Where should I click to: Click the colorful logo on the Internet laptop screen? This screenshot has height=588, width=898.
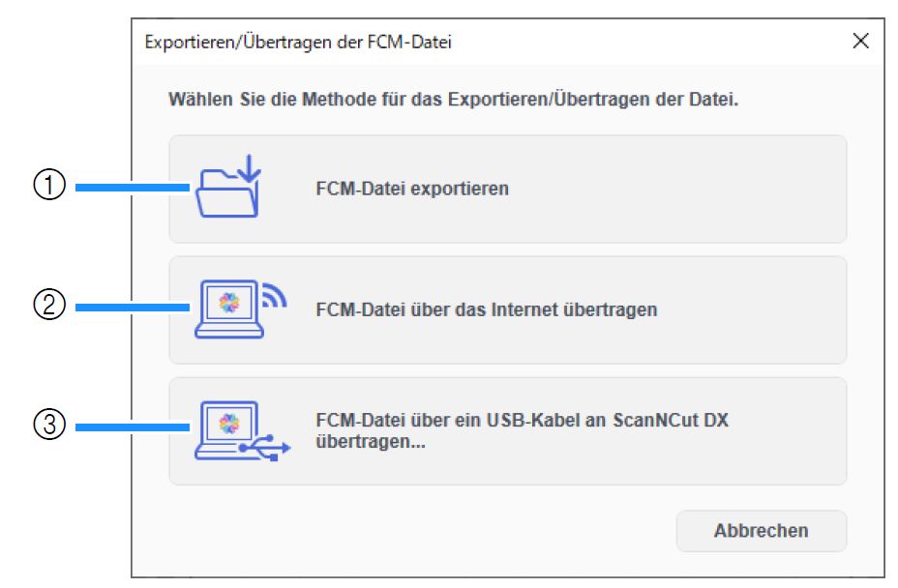tap(226, 303)
